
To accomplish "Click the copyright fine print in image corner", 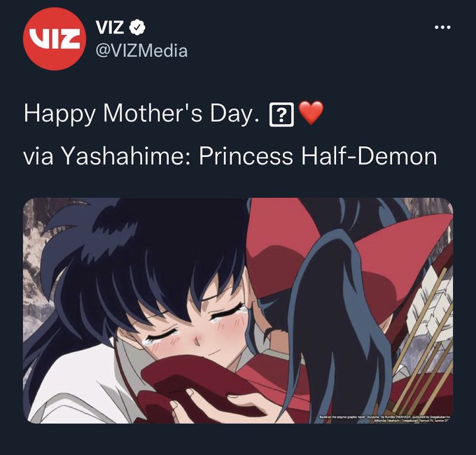I will click(384, 419).
